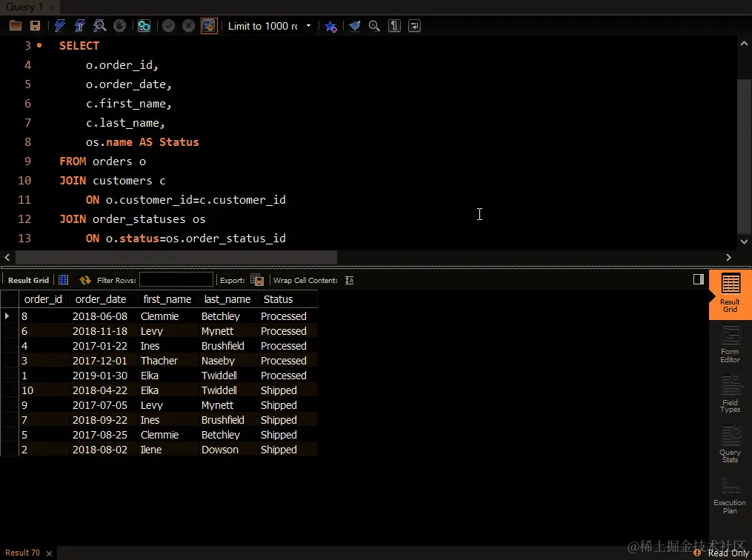The height and width of the screenshot is (560, 752).
Task: Click the Commit checkmark icon
Action: pyautogui.click(x=168, y=26)
